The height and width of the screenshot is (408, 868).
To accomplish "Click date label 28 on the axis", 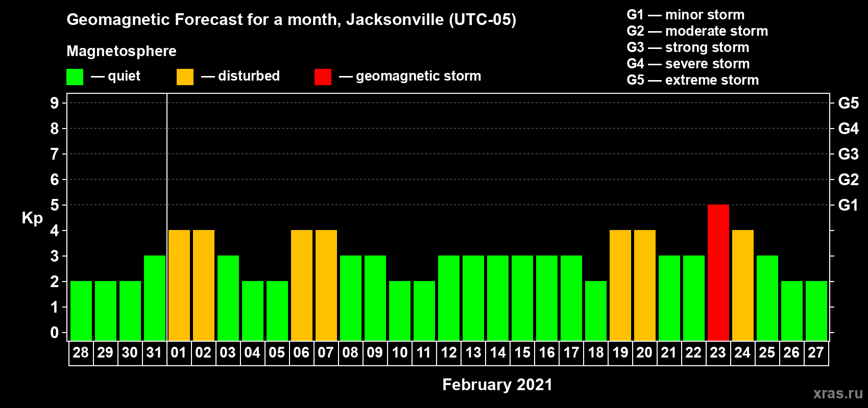I will pyautogui.click(x=81, y=353).
